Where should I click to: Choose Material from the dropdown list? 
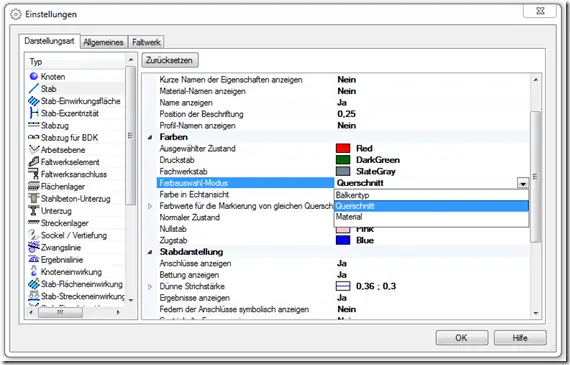pos(431,217)
